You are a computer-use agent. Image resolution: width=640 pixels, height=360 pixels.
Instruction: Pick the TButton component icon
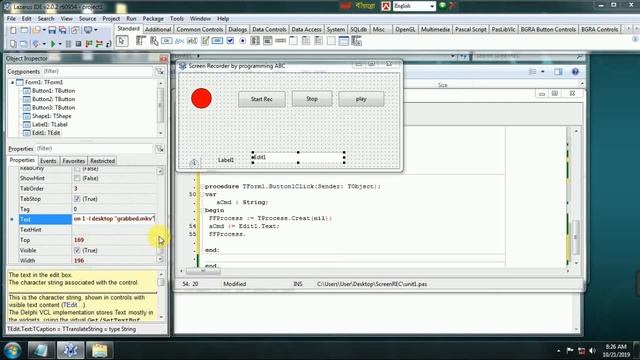[x=167, y=41]
